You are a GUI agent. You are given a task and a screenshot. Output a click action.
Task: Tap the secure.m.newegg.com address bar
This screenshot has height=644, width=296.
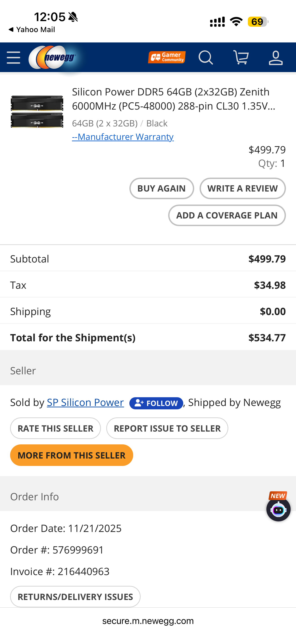(148, 621)
